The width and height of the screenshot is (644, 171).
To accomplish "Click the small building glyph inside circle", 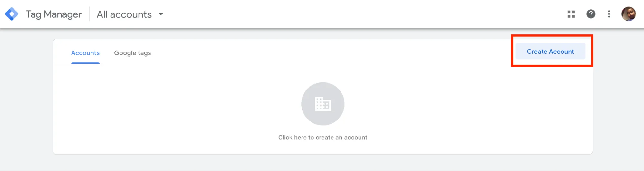I will 322,104.
